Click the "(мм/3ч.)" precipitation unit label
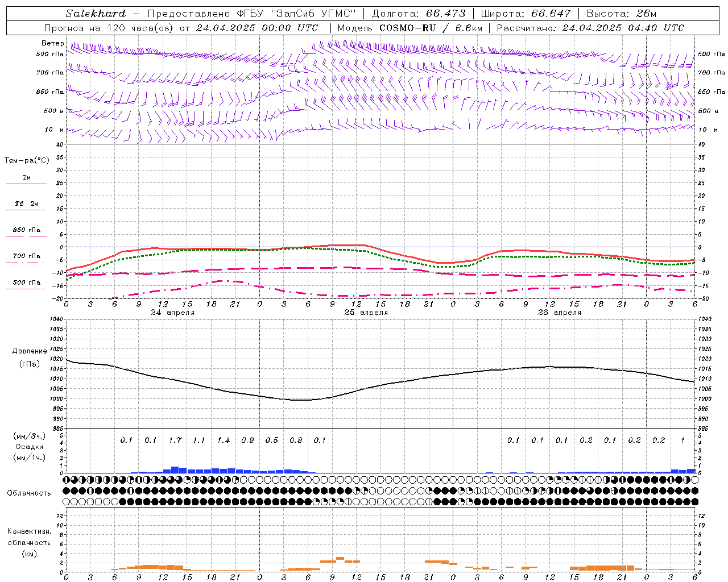The height and width of the screenshot is (582, 728). [29, 436]
